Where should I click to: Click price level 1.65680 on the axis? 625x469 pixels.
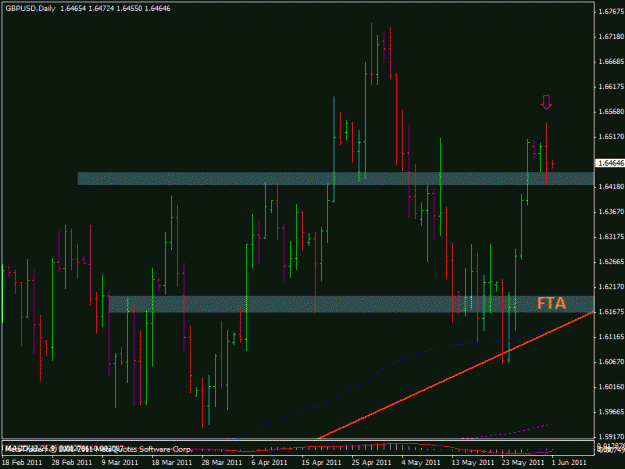pyautogui.click(x=611, y=112)
